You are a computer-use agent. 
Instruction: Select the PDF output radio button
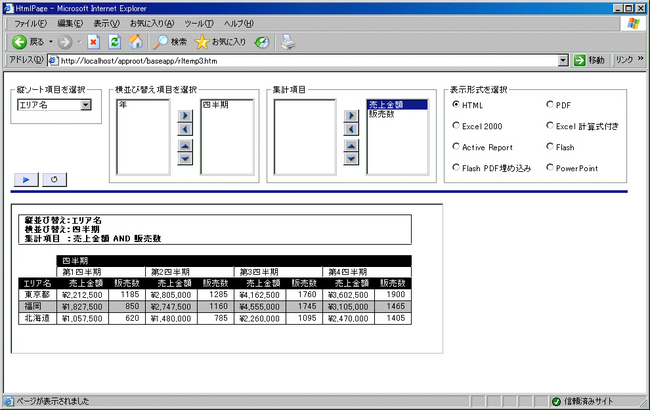coord(551,104)
